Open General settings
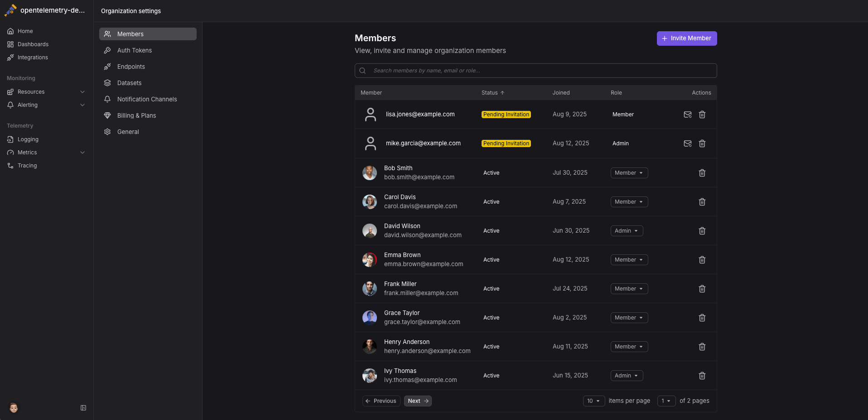The height and width of the screenshot is (420, 868). point(148,132)
